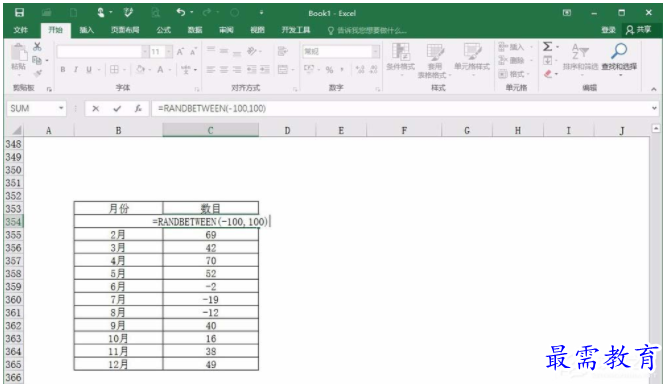Image resolution: width=667 pixels, height=389 pixels.
Task: Decrease font size with the small A icon
Action: (193, 51)
